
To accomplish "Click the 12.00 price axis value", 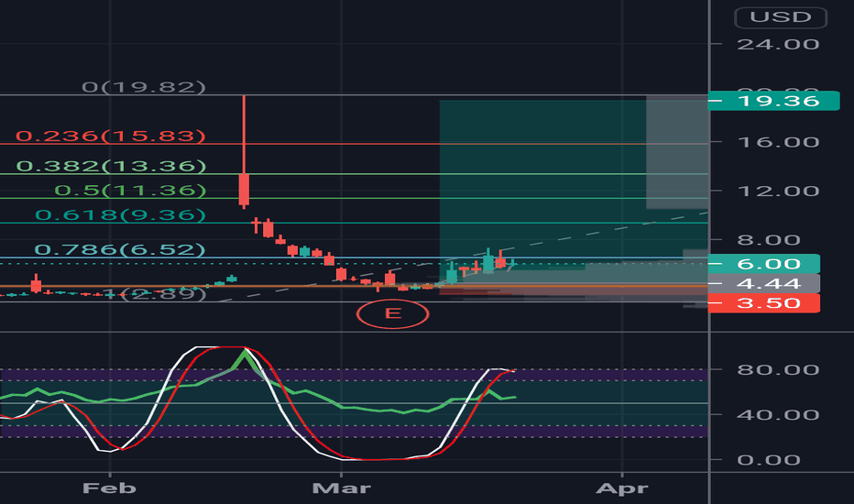I will point(778,192).
